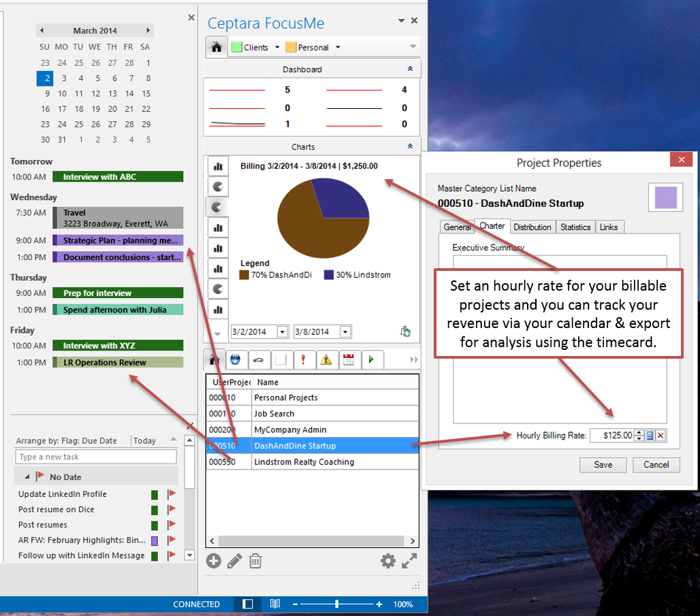Open the yellow warning triangle tab
The width and height of the screenshot is (700, 616).
[326, 360]
